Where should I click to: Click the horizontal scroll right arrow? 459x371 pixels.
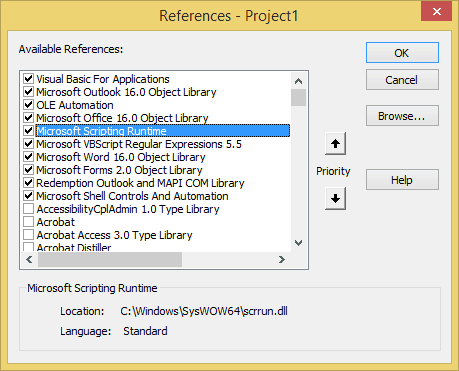click(x=282, y=259)
